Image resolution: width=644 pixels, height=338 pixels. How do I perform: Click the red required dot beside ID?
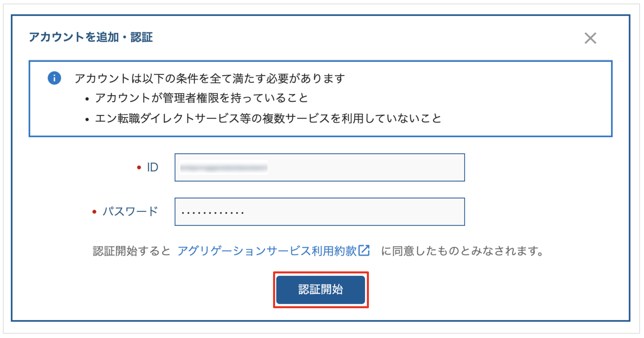point(139,167)
